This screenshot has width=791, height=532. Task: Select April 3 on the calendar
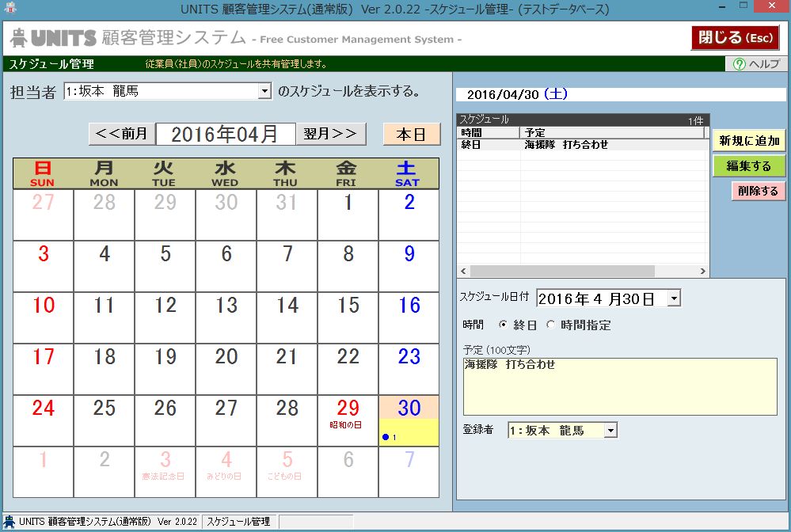coord(44,266)
